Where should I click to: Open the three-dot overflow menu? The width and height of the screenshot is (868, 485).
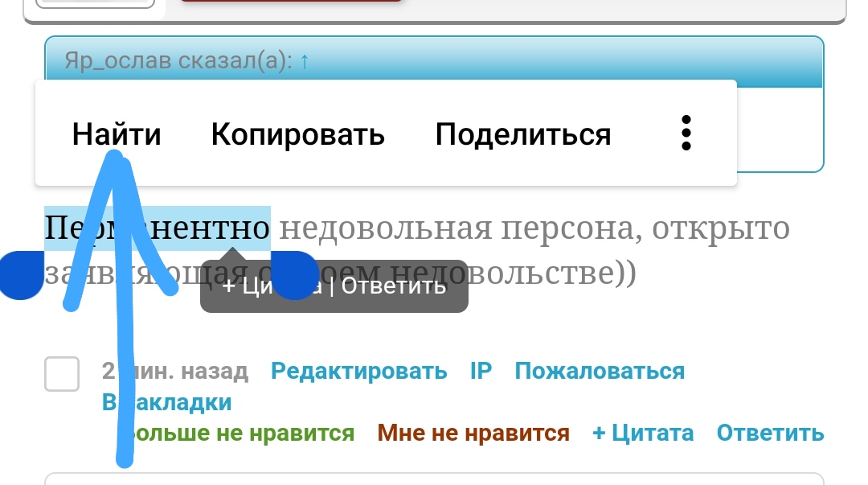point(685,134)
